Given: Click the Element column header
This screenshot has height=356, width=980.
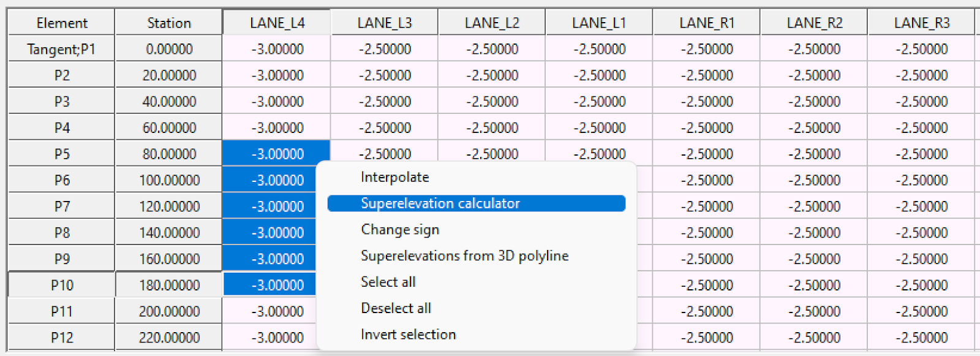Looking at the screenshot, I should (62, 23).
